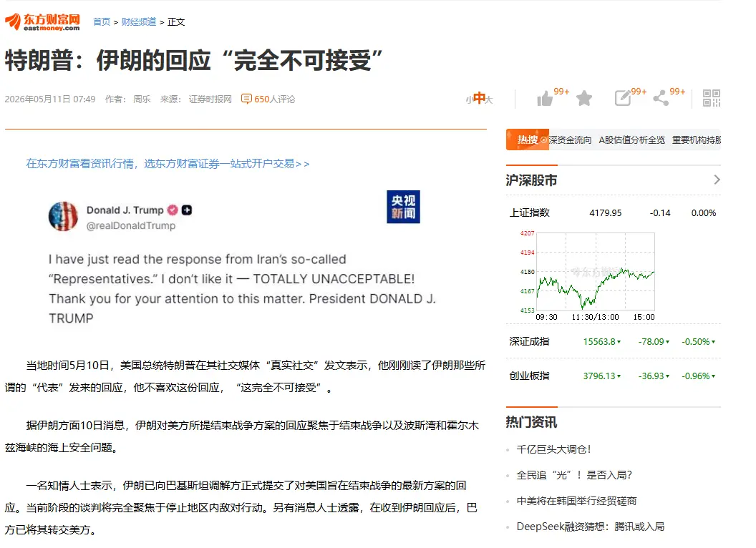Screen dimensions: 756x548
Task: Select the 深证成指 row label
Action: pyautogui.click(x=529, y=341)
